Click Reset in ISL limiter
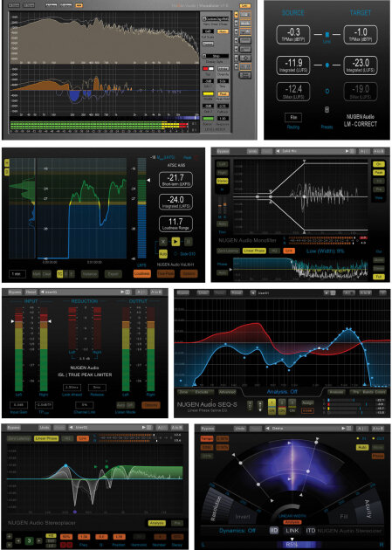392x550 pixels. (31, 292)
